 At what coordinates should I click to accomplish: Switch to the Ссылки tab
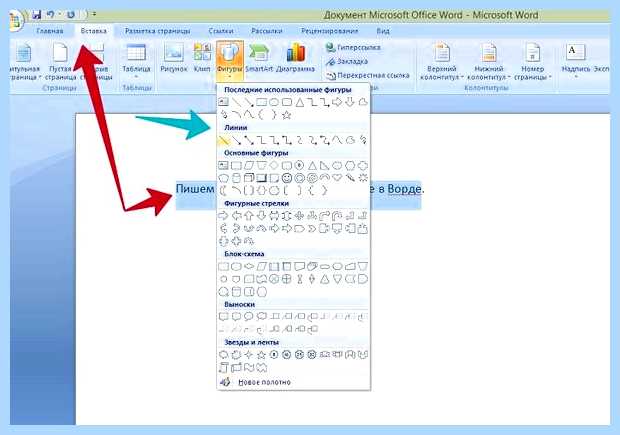[x=221, y=31]
